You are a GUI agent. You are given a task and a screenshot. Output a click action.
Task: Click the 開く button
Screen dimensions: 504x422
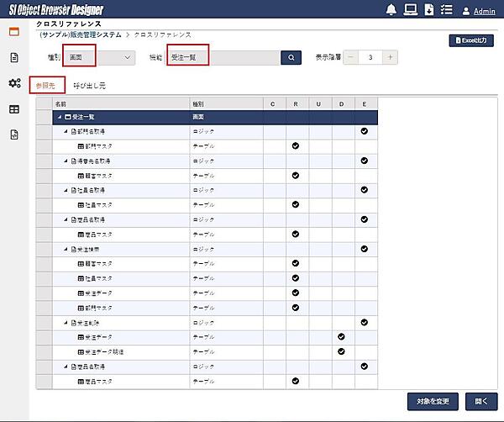481,402
